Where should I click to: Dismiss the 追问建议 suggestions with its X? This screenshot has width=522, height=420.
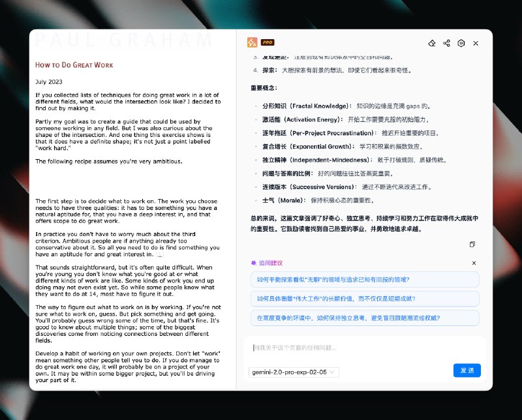tap(474, 263)
